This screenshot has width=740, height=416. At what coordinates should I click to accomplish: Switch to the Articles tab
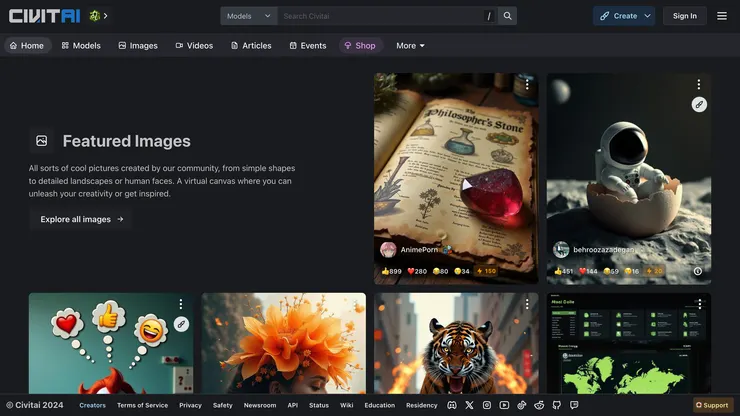(x=251, y=46)
